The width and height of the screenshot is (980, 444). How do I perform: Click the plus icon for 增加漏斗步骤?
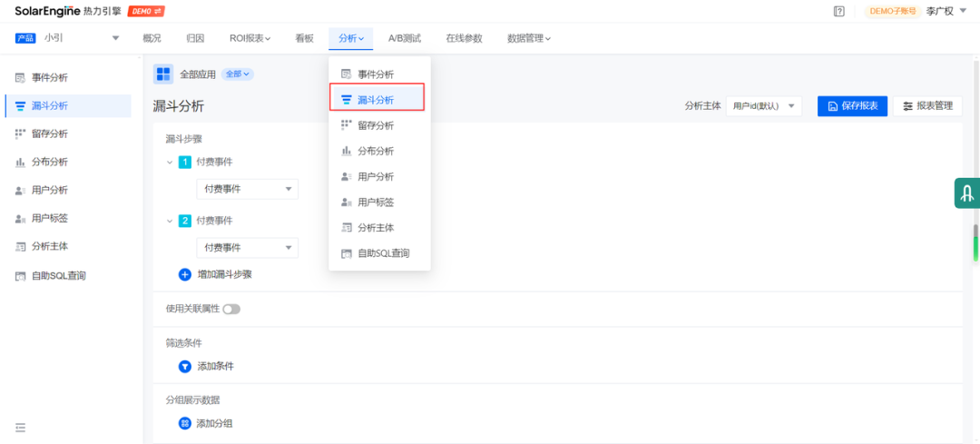coord(185,274)
